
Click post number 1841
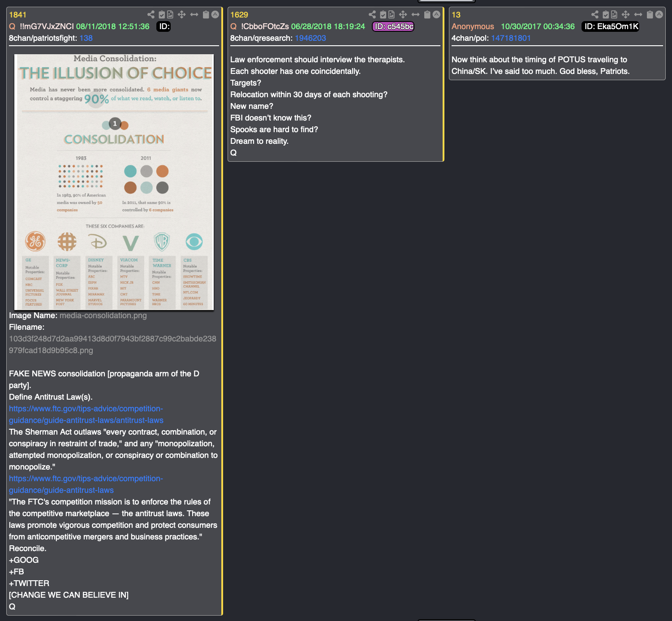17,15
